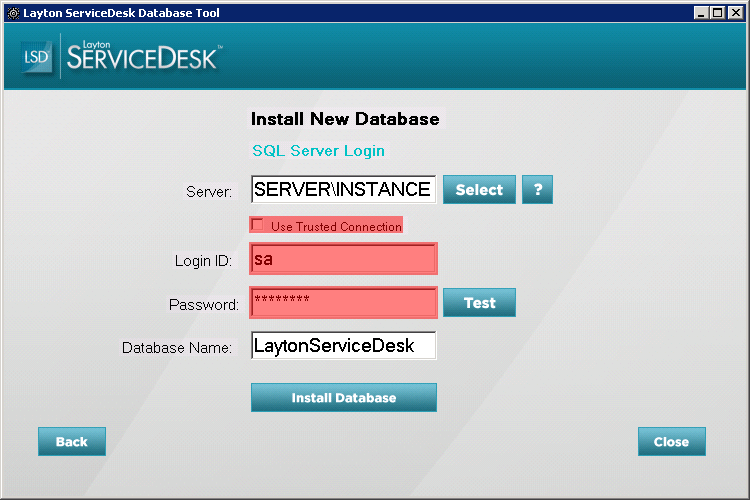Click the window title 'Layton ServiceDesk Database Tool'
Image resolution: width=750 pixels, height=500 pixels.
121,13
